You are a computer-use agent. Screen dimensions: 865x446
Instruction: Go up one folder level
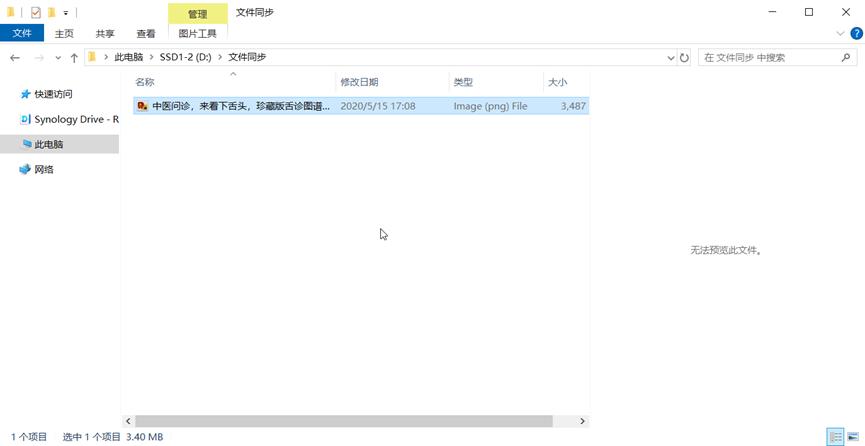click(x=74, y=57)
